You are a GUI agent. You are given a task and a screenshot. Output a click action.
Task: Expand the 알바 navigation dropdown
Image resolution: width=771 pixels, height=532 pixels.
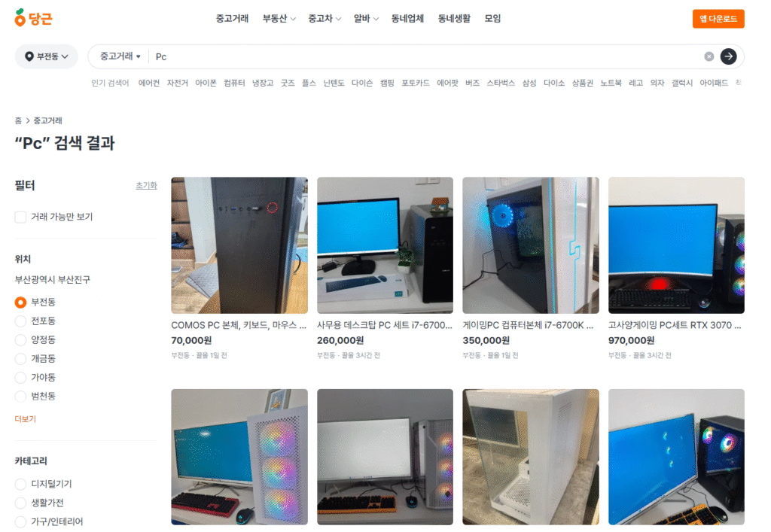tap(364, 18)
